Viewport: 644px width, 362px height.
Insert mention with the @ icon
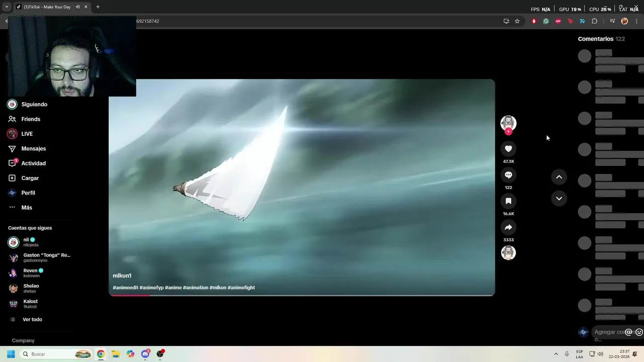pos(628,332)
